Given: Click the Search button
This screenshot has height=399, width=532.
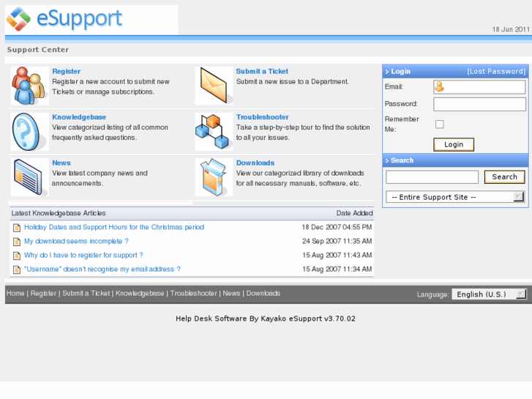Looking at the screenshot, I should click(x=504, y=177).
